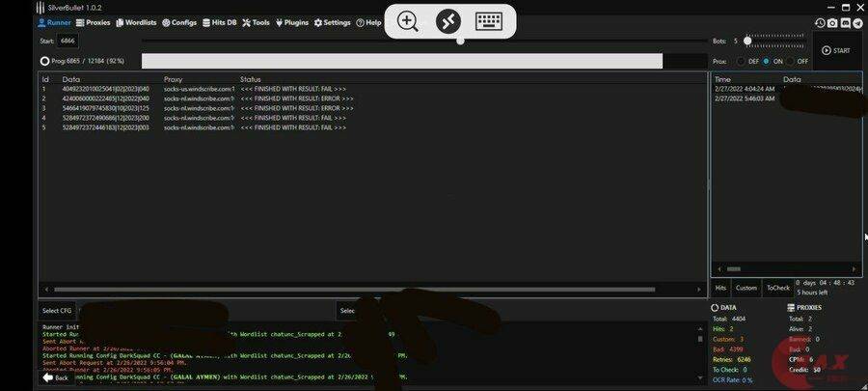Select bot row with Id 4
This screenshot has height=391, width=868.
pyautogui.click(x=372, y=118)
